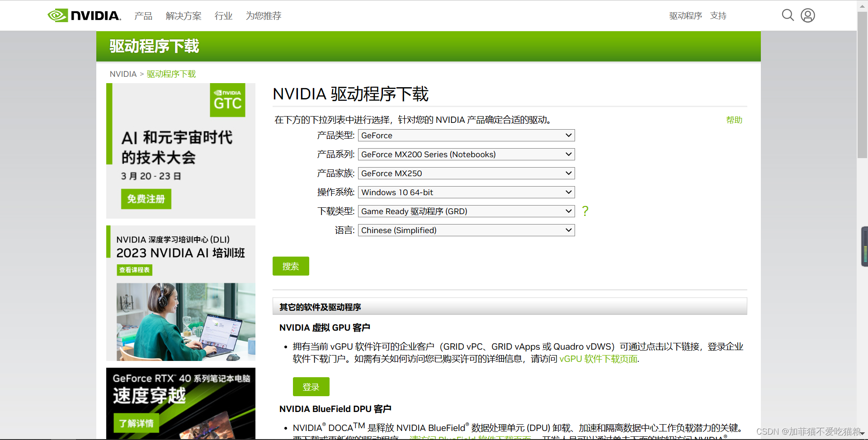868x440 pixels.
Task: Expand the 语言 Chinese (Simplified) dropdown
Action: point(466,230)
